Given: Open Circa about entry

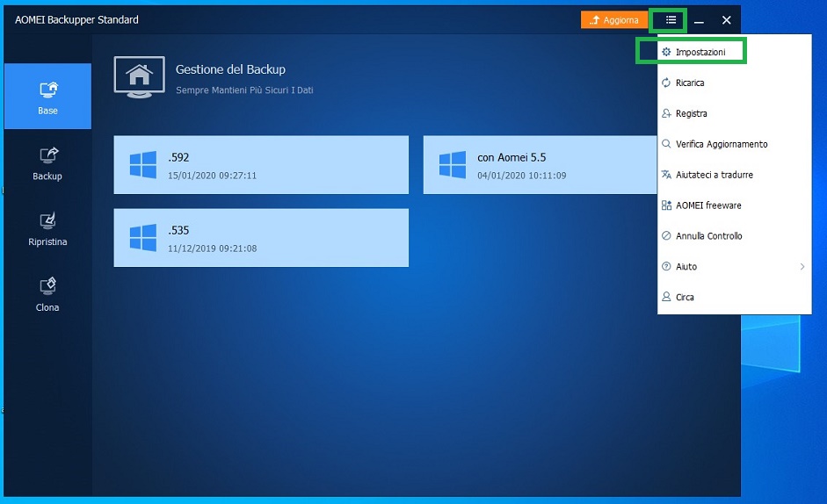Looking at the screenshot, I should click(734, 297).
